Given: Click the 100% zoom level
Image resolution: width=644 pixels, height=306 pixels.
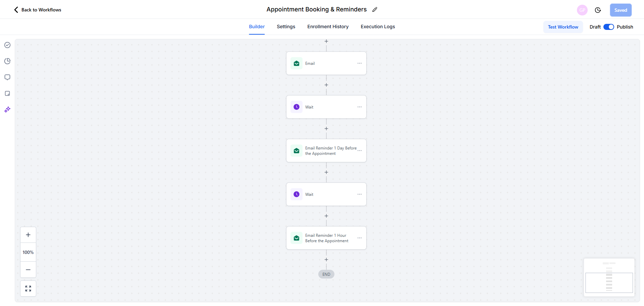Looking at the screenshot, I should click(28, 252).
